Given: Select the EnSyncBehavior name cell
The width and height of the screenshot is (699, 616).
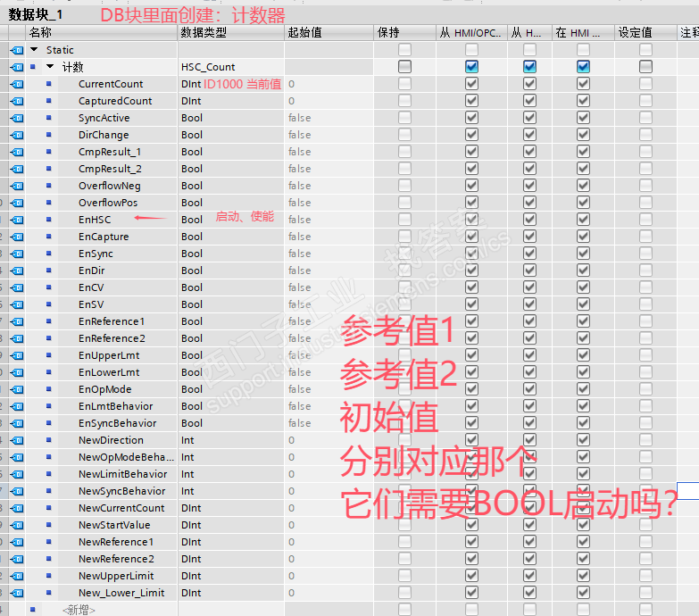Looking at the screenshot, I should click(118, 423).
